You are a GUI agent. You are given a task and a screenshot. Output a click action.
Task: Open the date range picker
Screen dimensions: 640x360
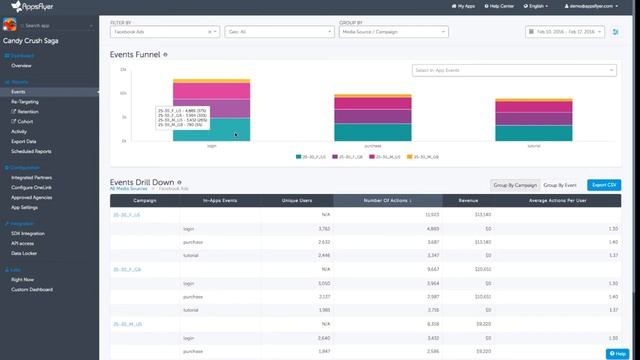pyautogui.click(x=565, y=32)
